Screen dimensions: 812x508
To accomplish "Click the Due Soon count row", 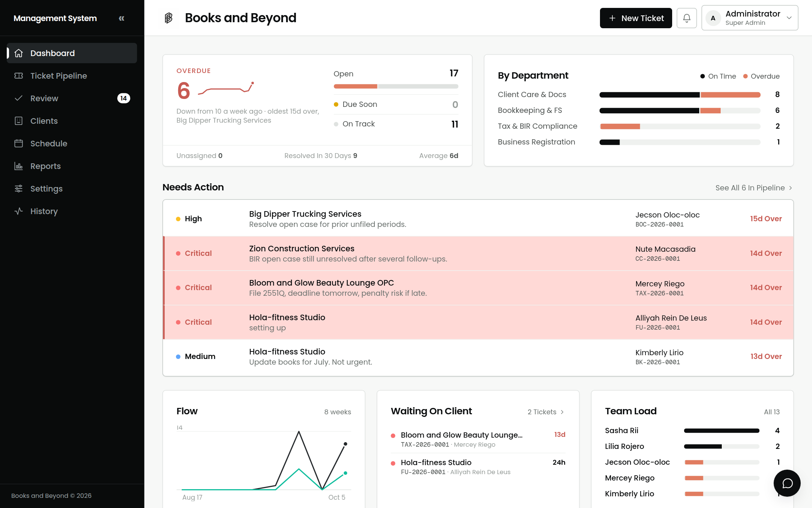I will (396, 104).
